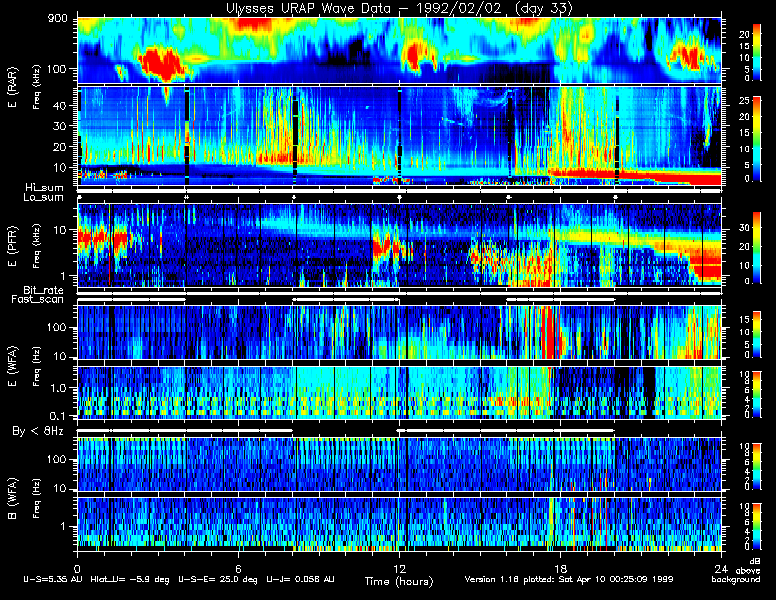The width and height of the screenshot is (776, 600).
Task: Click the E (PFR) spectrogram panel
Action: tap(399, 246)
